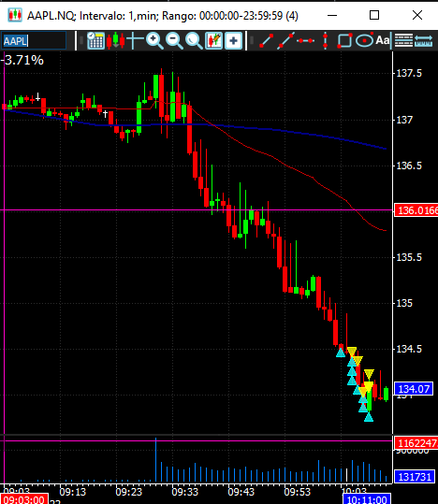This screenshot has width=438, height=504.
Task: Click the candlestick app icon in title bar
Action: [x=15, y=15]
